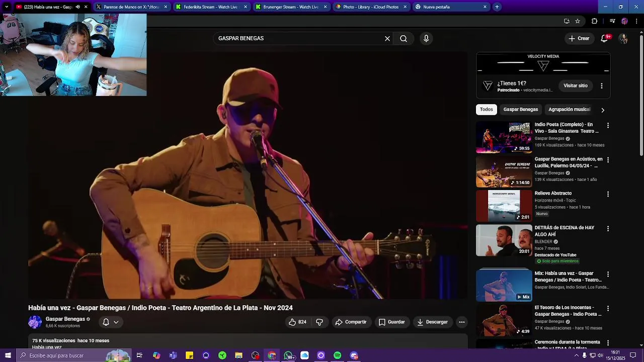This screenshot has height=362, width=644.
Task: Click the Guardar button
Action: (x=391, y=322)
